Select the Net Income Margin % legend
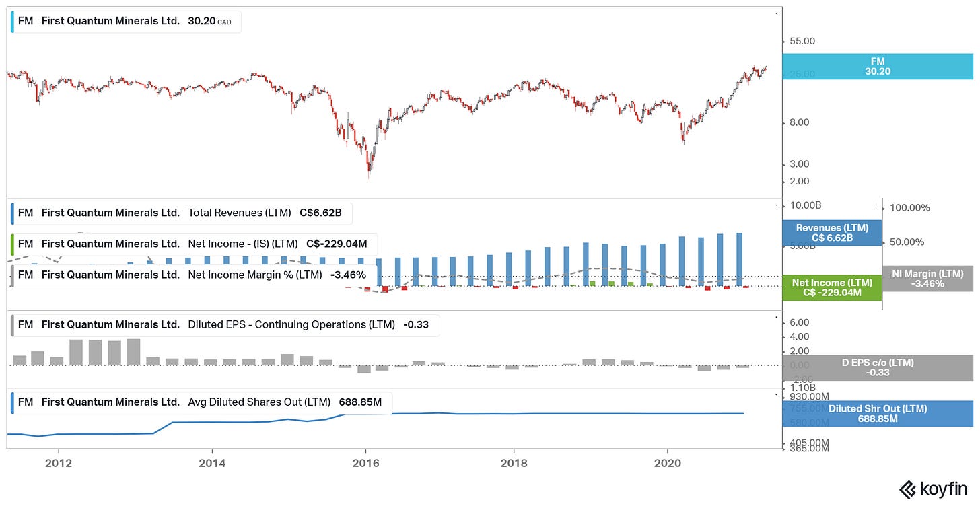The image size is (980, 506). coord(193,275)
